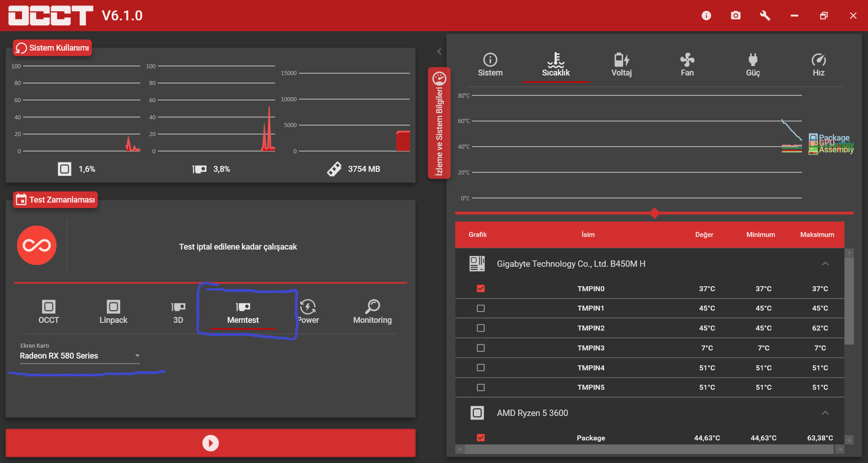Screen dimensions: 868x463
Task: Open the info icon in title bar
Action: (x=706, y=16)
